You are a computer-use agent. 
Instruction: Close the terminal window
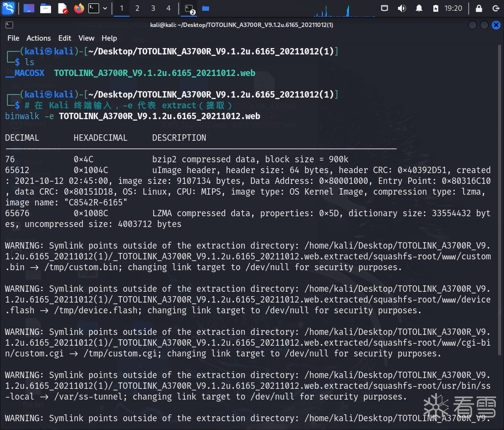(x=496, y=25)
